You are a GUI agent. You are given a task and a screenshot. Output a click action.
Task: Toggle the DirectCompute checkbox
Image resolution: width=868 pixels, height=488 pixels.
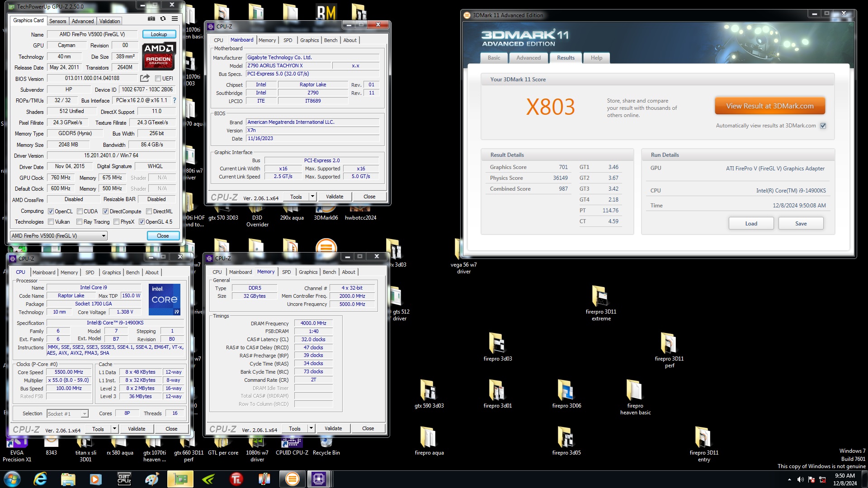pos(105,211)
